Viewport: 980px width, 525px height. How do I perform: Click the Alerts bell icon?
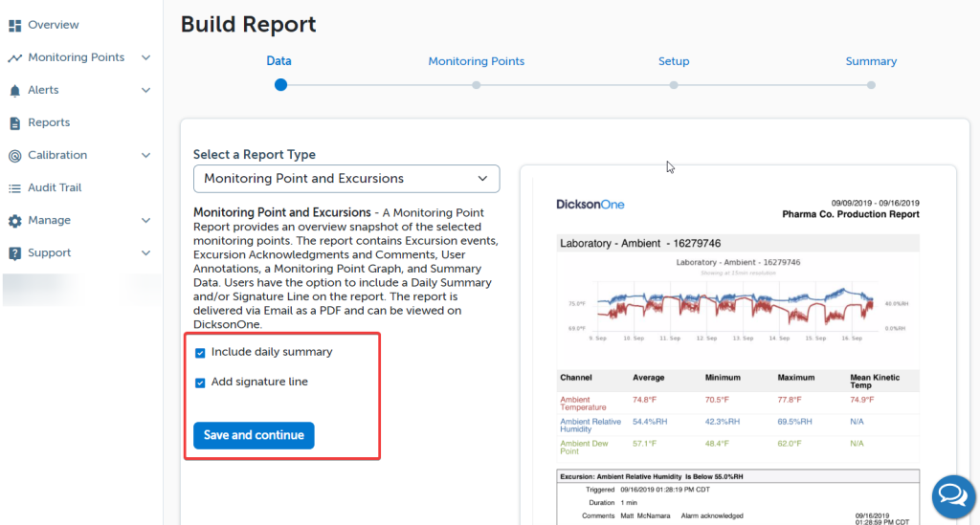point(15,91)
